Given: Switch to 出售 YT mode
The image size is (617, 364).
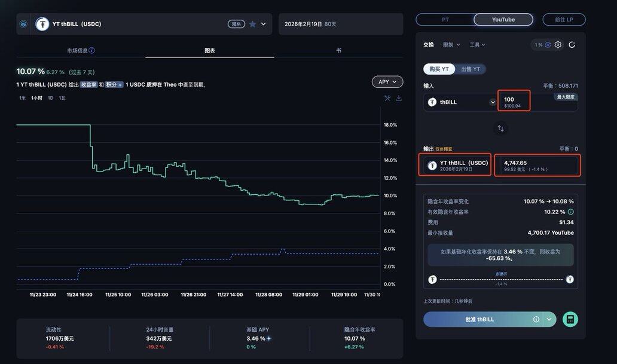Looking at the screenshot, I should click(x=471, y=69).
